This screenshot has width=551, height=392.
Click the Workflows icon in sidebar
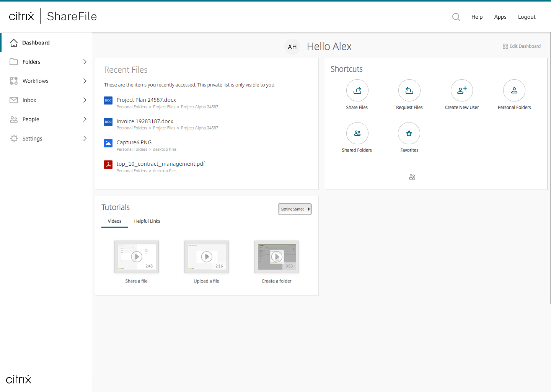click(14, 81)
